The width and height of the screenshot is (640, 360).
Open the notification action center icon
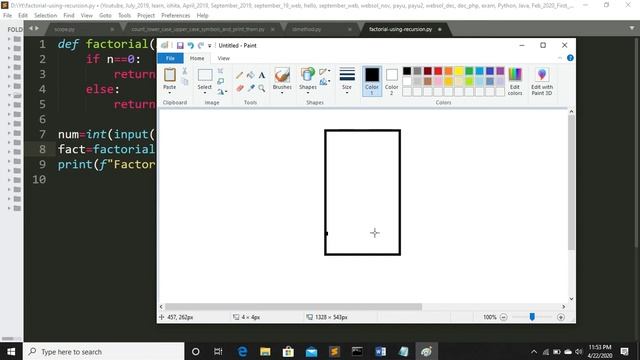coord(624,351)
